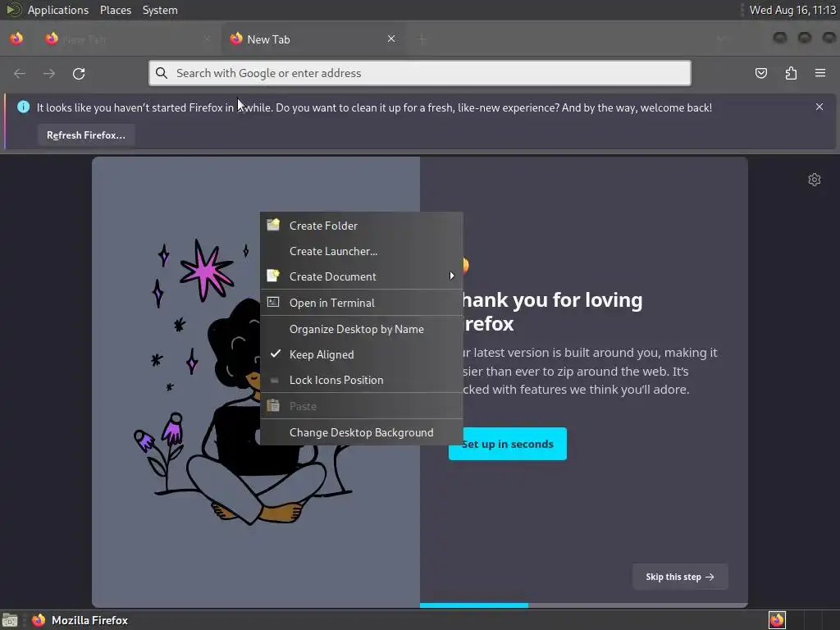This screenshot has width=840, height=630.
Task: Click the MATE logo icon in top panel
Action: click(x=13, y=10)
